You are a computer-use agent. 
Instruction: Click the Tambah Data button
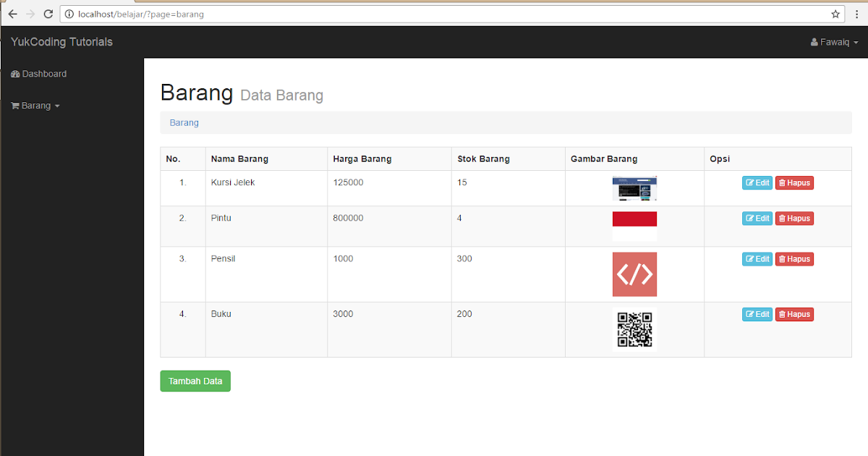195,381
